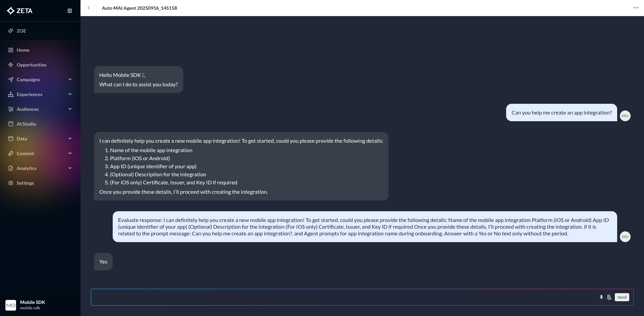Open Settings from the sidebar

(25, 183)
